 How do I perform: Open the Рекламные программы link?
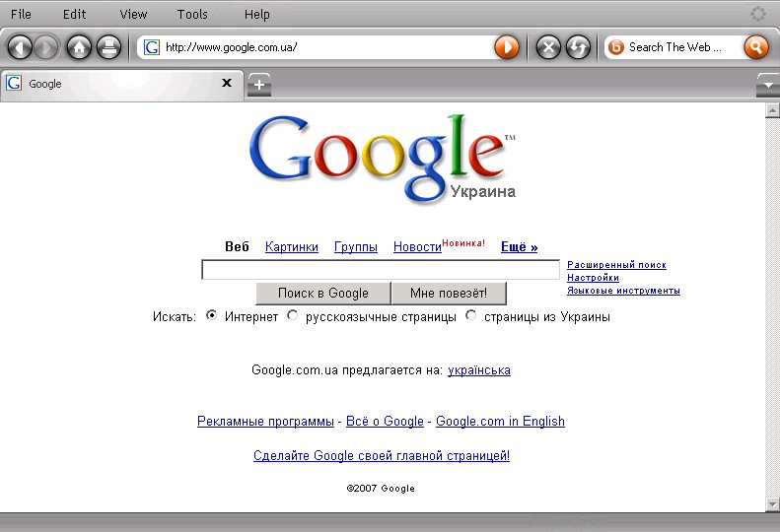coord(265,421)
